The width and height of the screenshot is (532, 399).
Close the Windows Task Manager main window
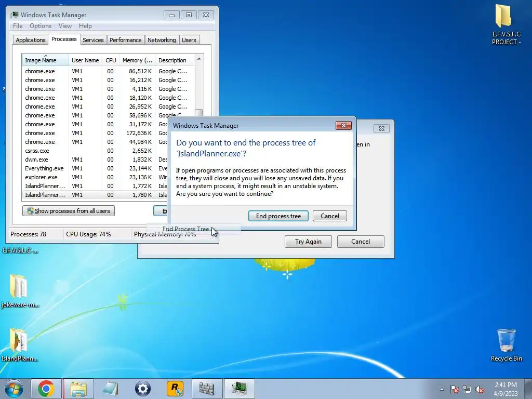pyautogui.click(x=206, y=15)
